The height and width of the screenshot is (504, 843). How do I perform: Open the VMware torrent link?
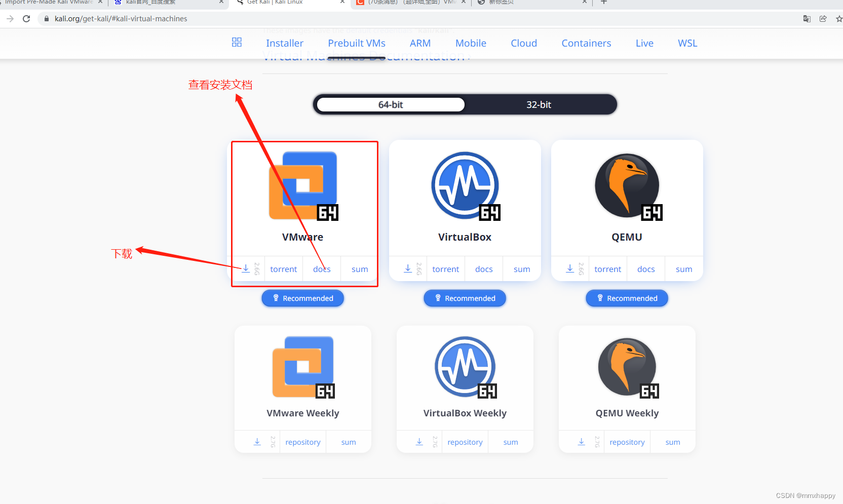pyautogui.click(x=284, y=269)
